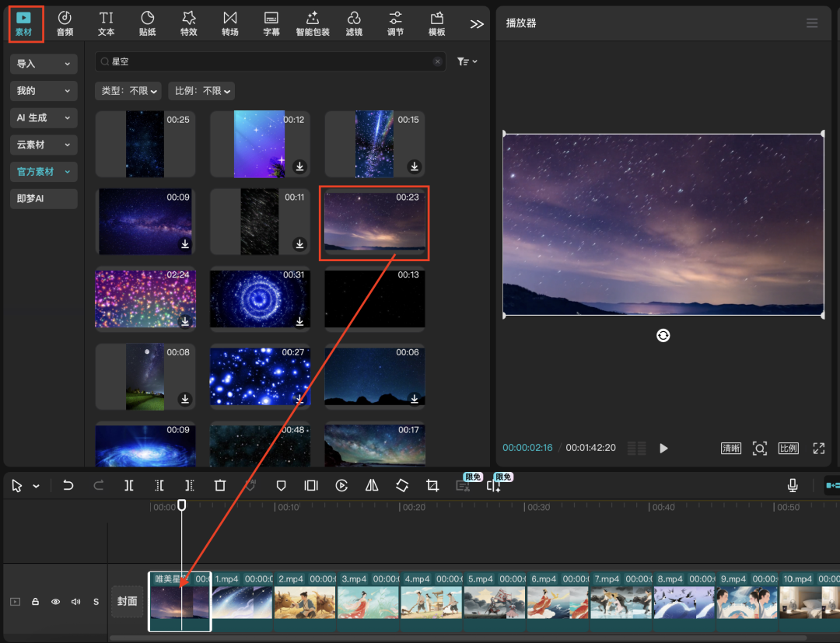Click the 清晰 button in the player

click(x=731, y=449)
